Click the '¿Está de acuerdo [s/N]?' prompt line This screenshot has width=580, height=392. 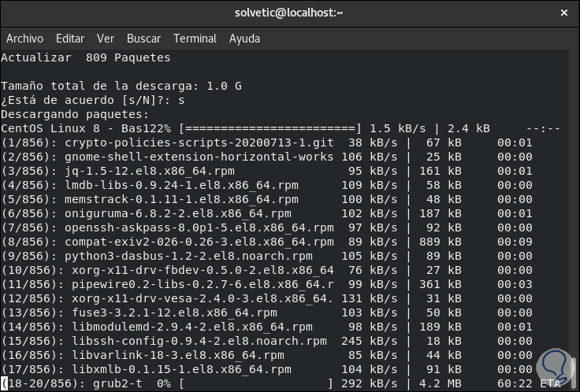[x=93, y=100]
